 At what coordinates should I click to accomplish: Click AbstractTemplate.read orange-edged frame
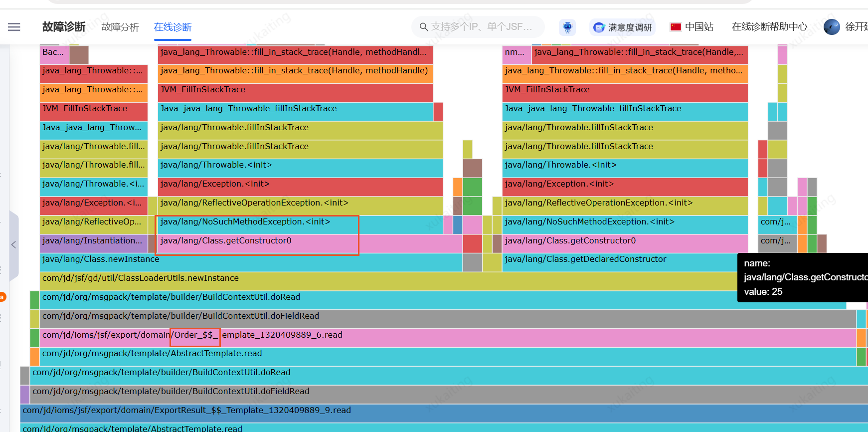click(x=448, y=357)
